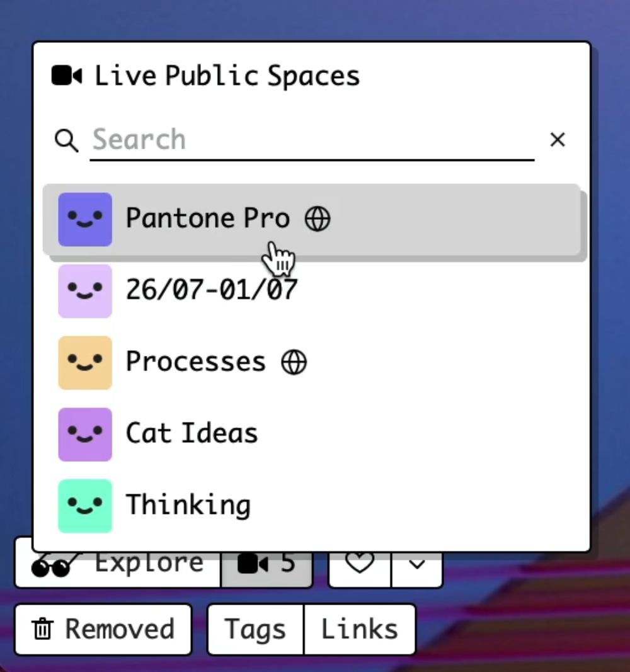
Task: Open the Thinking space
Action: click(x=188, y=505)
